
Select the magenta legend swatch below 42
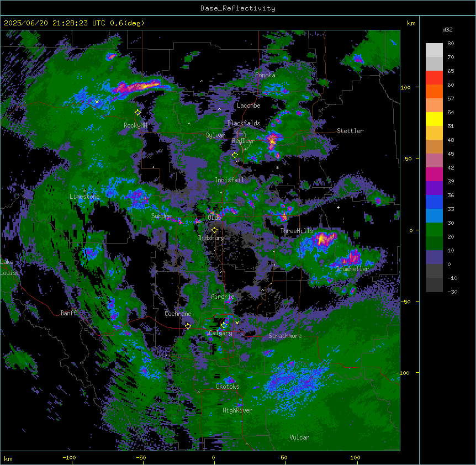coord(434,174)
